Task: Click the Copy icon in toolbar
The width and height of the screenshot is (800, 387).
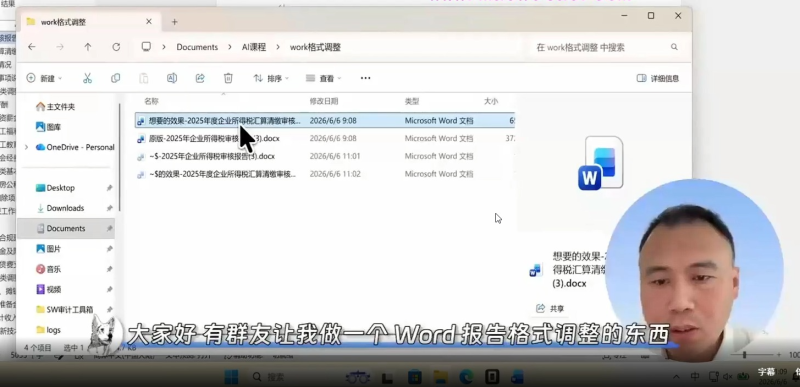Action: coord(116,78)
